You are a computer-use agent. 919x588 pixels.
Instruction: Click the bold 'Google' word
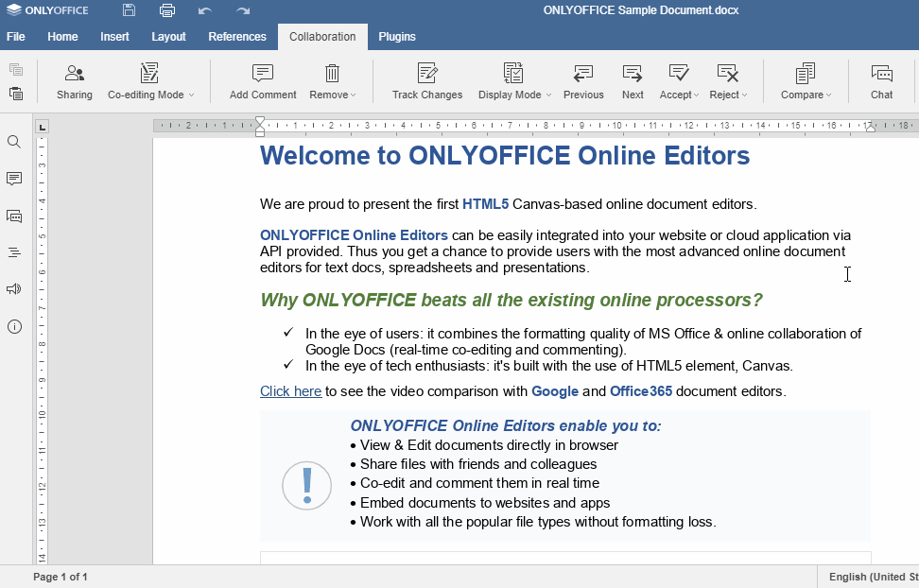[x=554, y=391]
